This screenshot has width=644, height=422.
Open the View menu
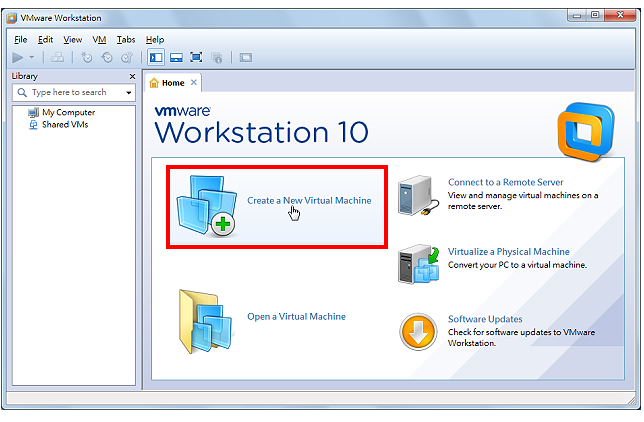pyautogui.click(x=72, y=40)
